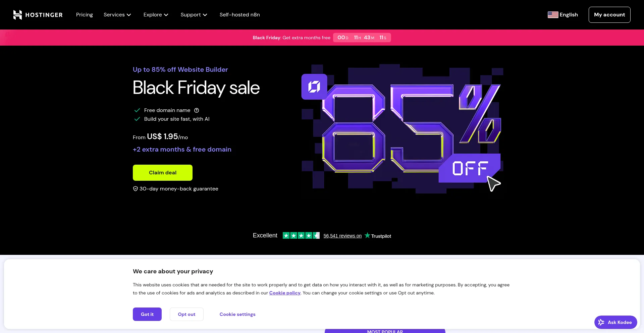Click the Website Builder logo badge
Screen dimensions: 644x333
pos(314,87)
